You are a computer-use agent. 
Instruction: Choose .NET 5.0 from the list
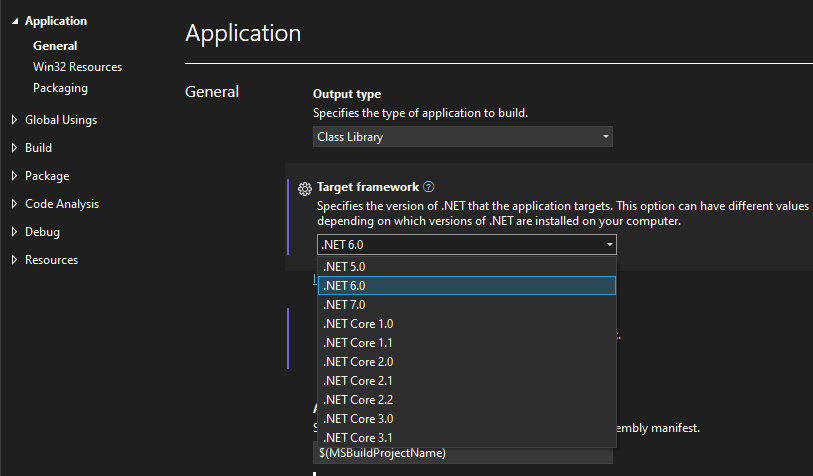click(467, 267)
